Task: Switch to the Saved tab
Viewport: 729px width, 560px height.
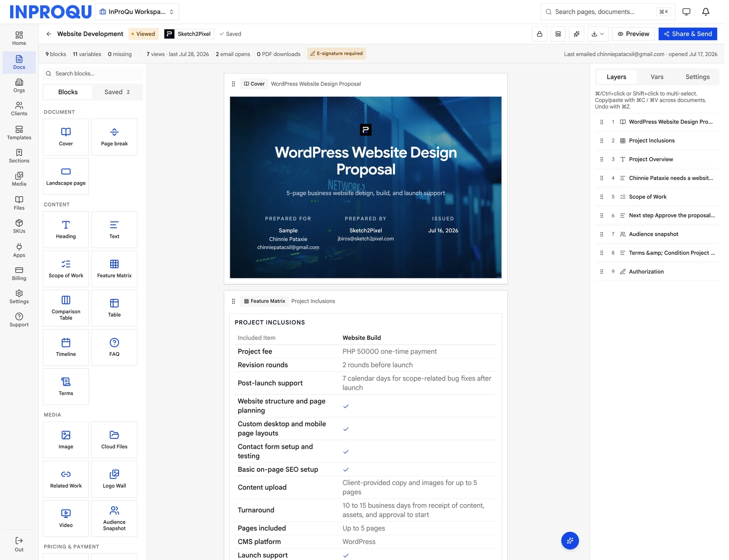Action: (x=117, y=92)
